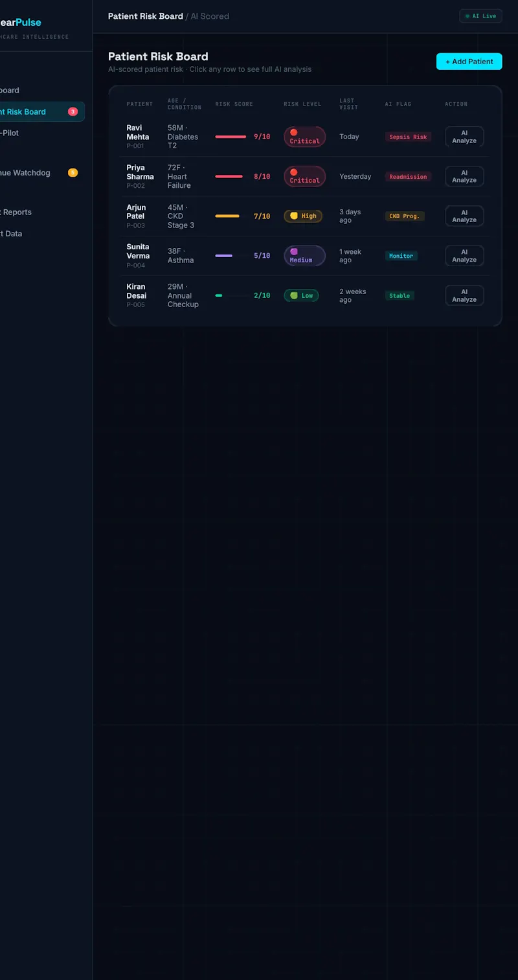Run AI Analyze for Arjun Patel

[464, 216]
